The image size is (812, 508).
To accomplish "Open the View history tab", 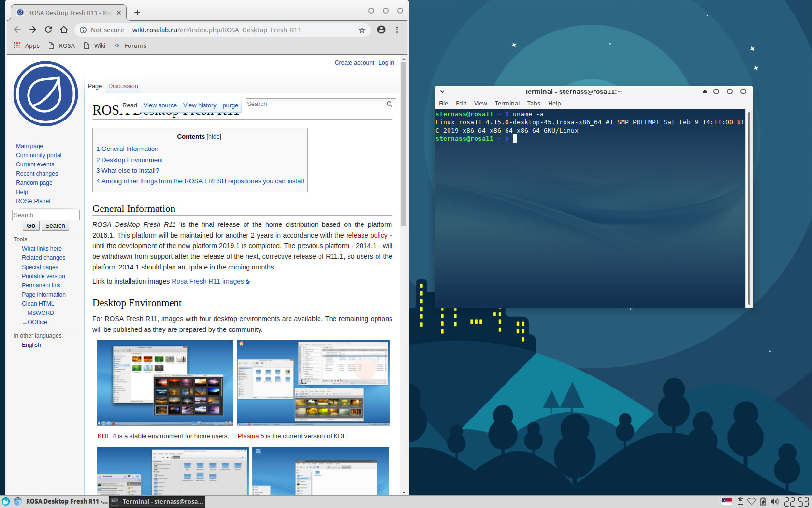I will 200,105.
